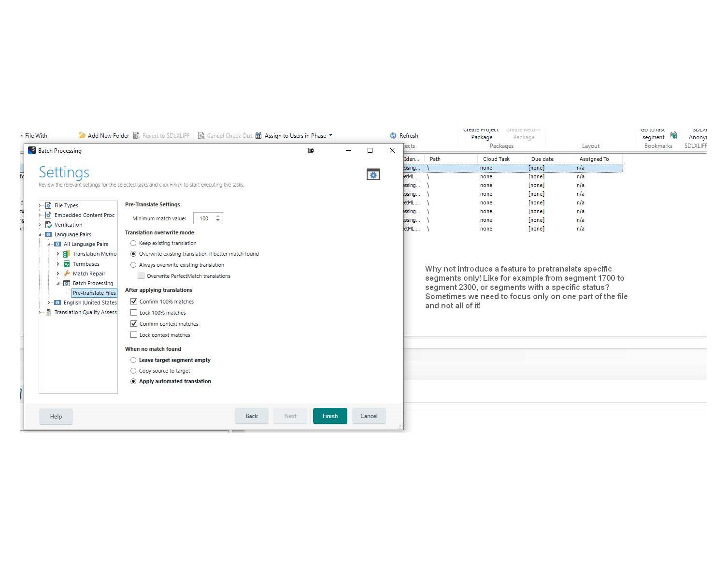Viewport: 728px width, 563px height.
Task: Collapse the All Language Pairs node
Action: (x=49, y=245)
